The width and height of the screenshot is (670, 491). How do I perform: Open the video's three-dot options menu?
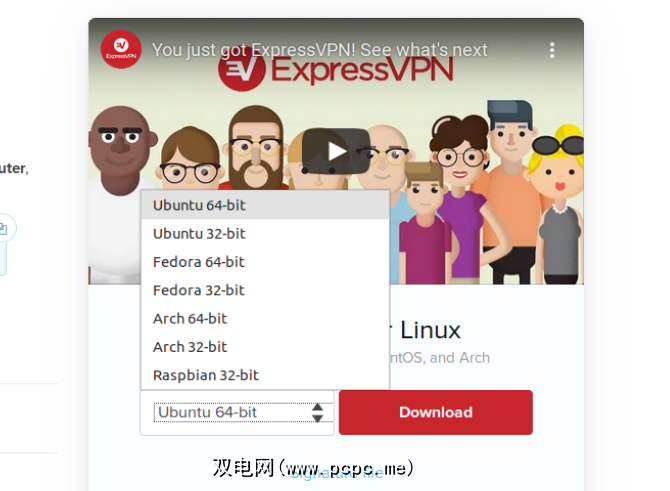[x=552, y=50]
